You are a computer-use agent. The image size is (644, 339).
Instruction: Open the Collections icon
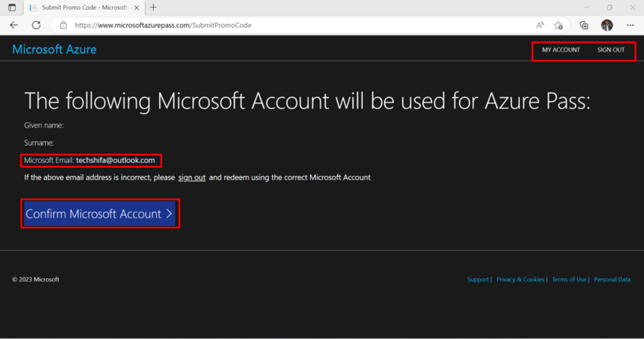(583, 26)
